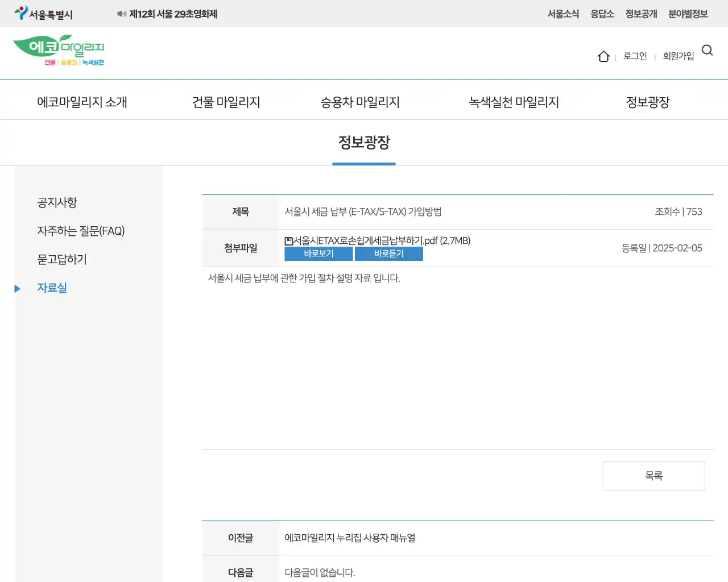Open 건물 마일리지 menu

tap(226, 102)
